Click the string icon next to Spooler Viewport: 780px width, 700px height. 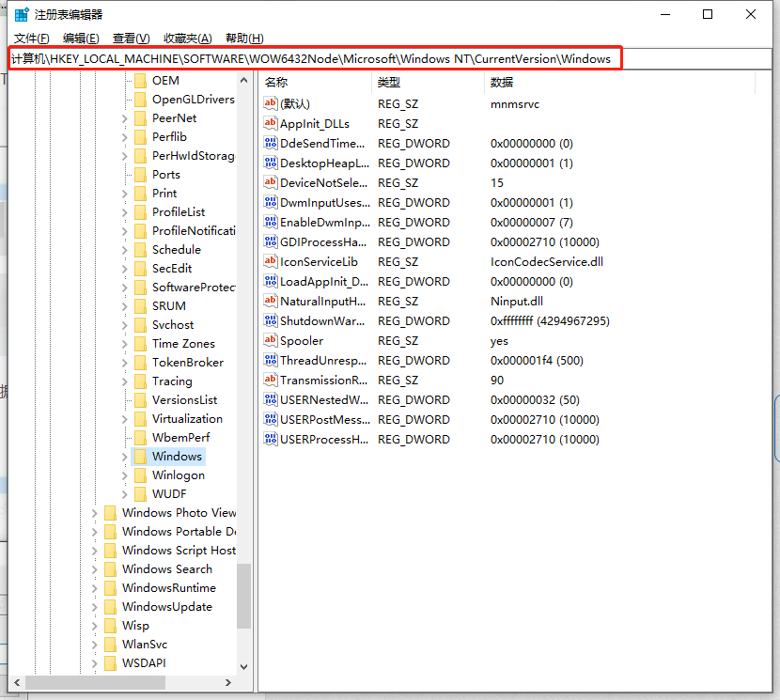point(271,340)
